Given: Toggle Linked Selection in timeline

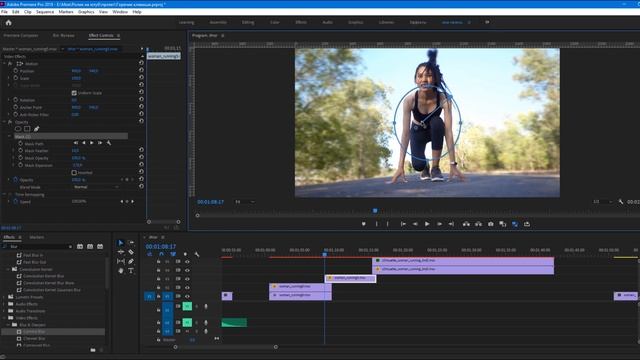Looking at the screenshot, I should pos(173,254).
